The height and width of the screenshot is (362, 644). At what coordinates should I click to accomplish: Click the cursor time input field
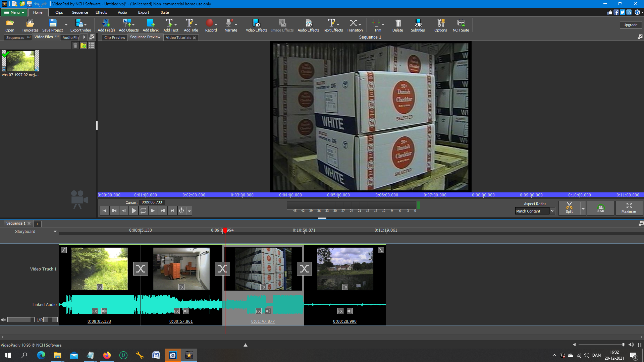click(x=152, y=202)
